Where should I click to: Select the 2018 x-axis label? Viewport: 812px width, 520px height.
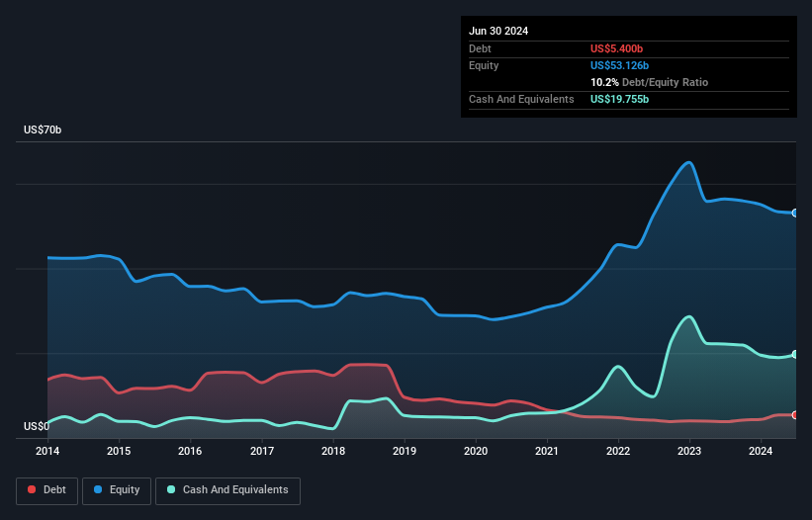pyautogui.click(x=333, y=451)
